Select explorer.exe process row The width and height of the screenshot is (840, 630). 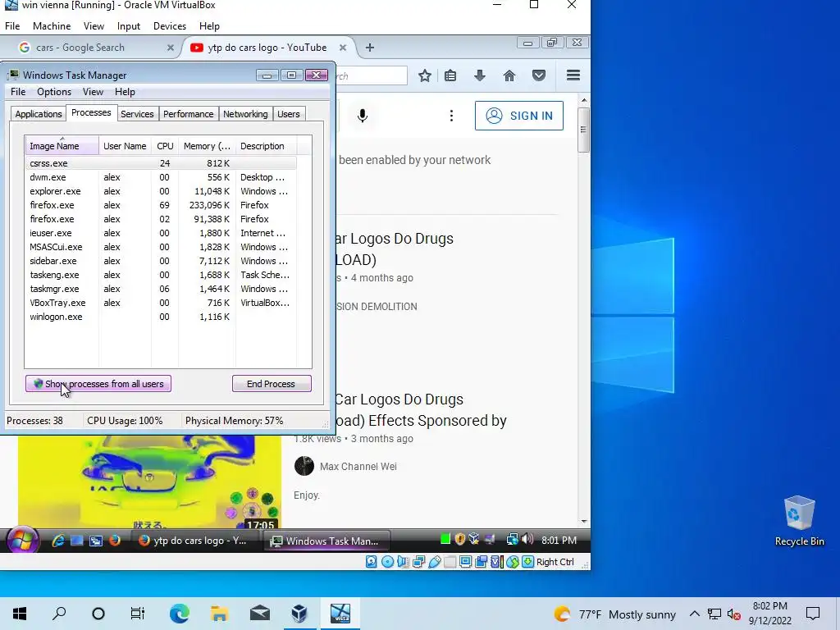[x=161, y=191]
